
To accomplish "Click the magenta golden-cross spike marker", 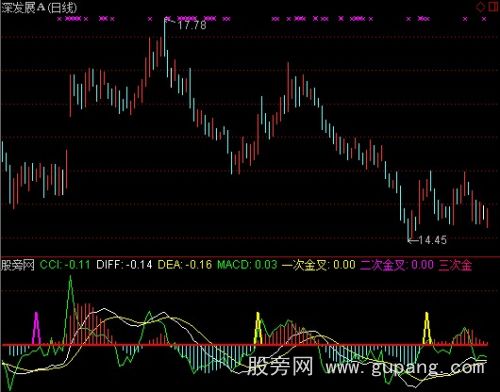I will coord(36,328).
